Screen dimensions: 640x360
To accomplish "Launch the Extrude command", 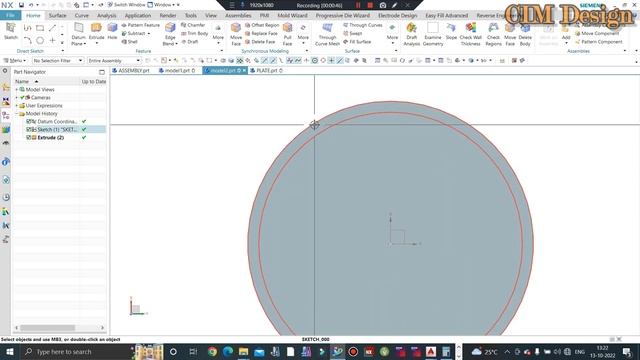I will coord(96,31).
